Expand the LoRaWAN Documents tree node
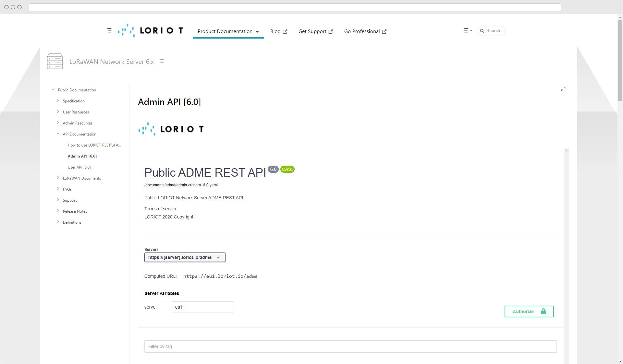This screenshot has width=623, height=364. tap(58, 178)
